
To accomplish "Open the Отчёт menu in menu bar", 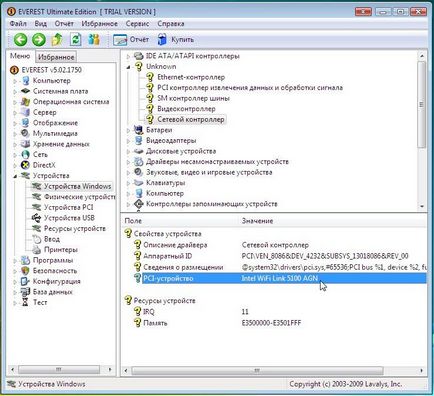I will [64, 24].
